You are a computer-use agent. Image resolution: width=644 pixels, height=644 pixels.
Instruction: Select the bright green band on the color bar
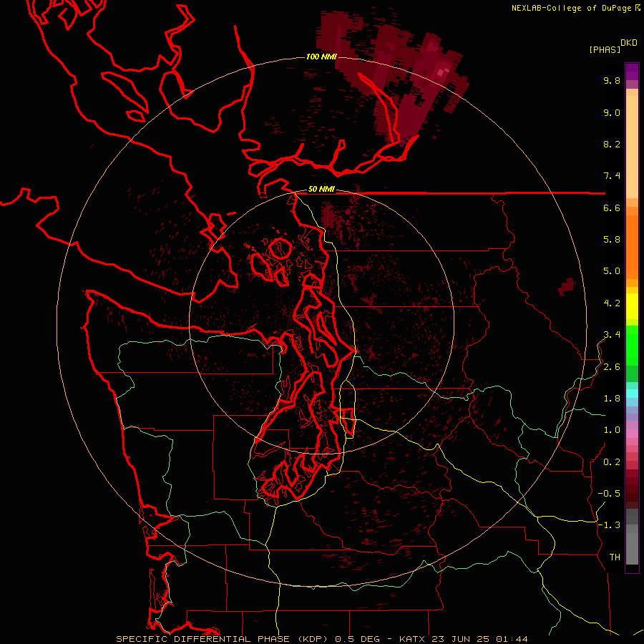(632, 345)
